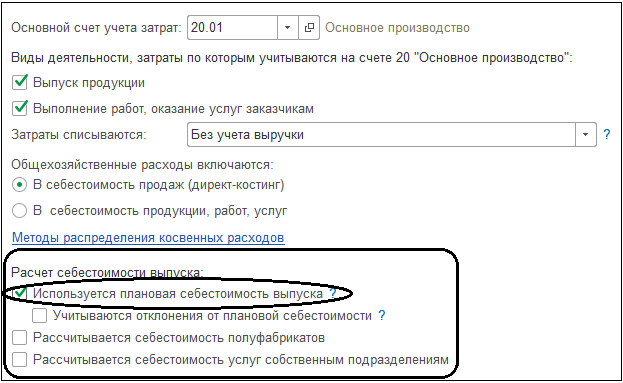Image resolution: width=623 pixels, height=383 pixels.
Task: Enable Рассчитывается себестоимость услуг собственным подразделениям
Action: coord(19,360)
